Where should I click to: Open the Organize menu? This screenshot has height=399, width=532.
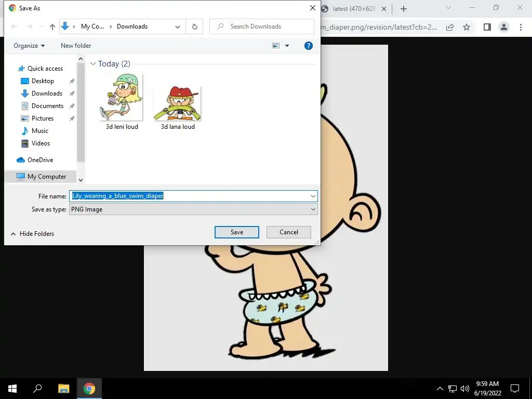tap(29, 46)
